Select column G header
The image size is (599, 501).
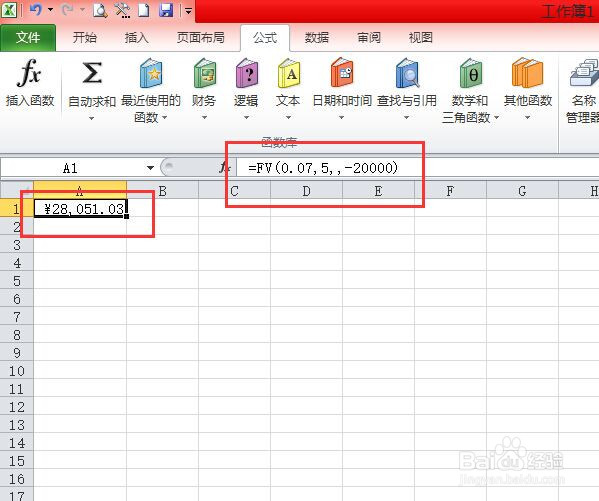[x=522, y=190]
